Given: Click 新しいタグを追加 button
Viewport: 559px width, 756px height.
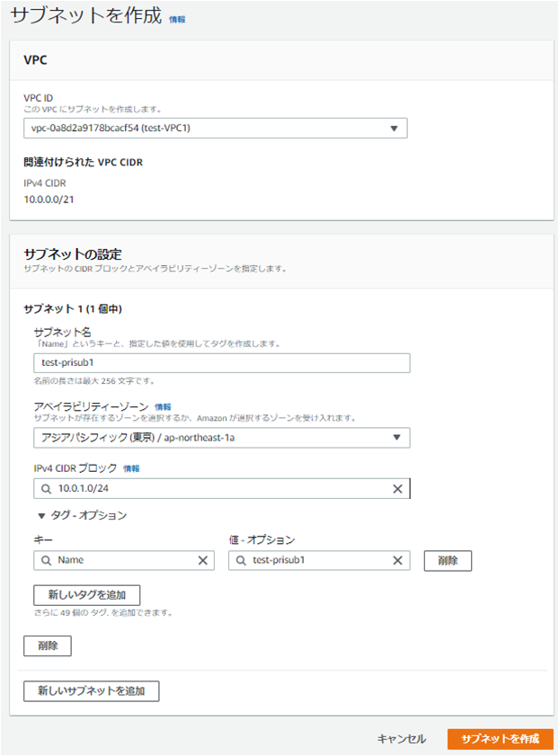Looking at the screenshot, I should (87, 595).
